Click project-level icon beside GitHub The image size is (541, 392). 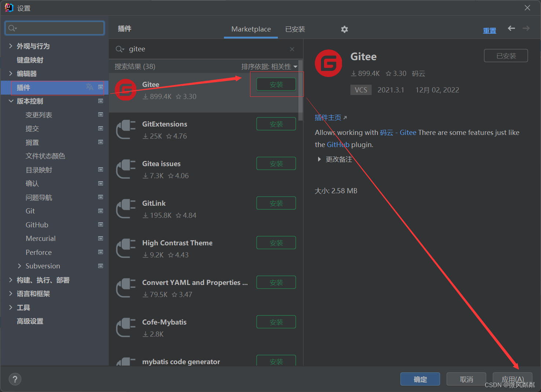101,224
